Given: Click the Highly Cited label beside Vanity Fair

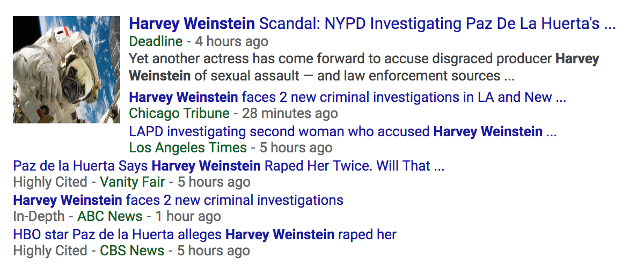Looking at the screenshot, I should click(x=50, y=182).
